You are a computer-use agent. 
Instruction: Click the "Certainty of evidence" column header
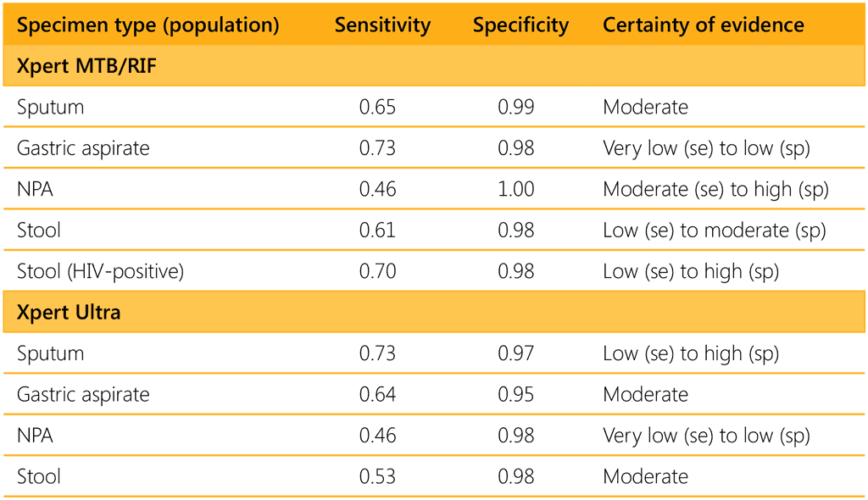703,25
